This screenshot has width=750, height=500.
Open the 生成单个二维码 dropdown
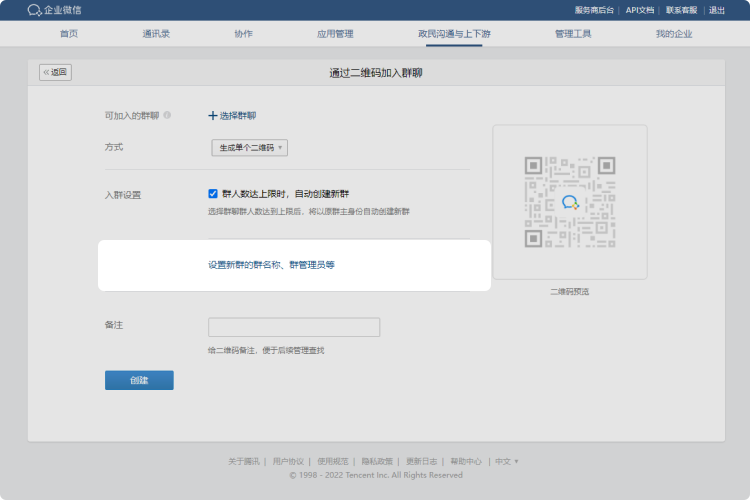coord(250,147)
